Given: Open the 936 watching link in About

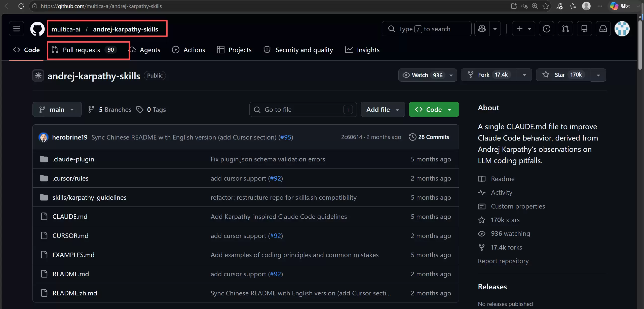Looking at the screenshot, I should coord(504,234).
